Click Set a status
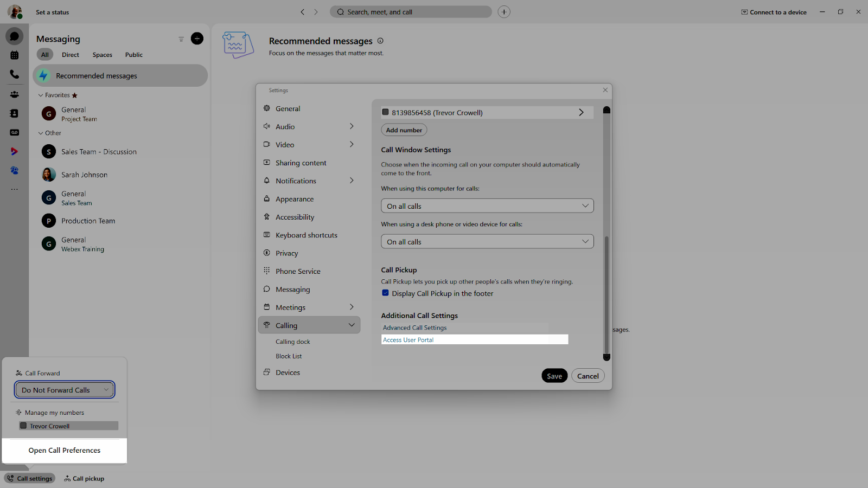868x488 pixels. (x=52, y=12)
